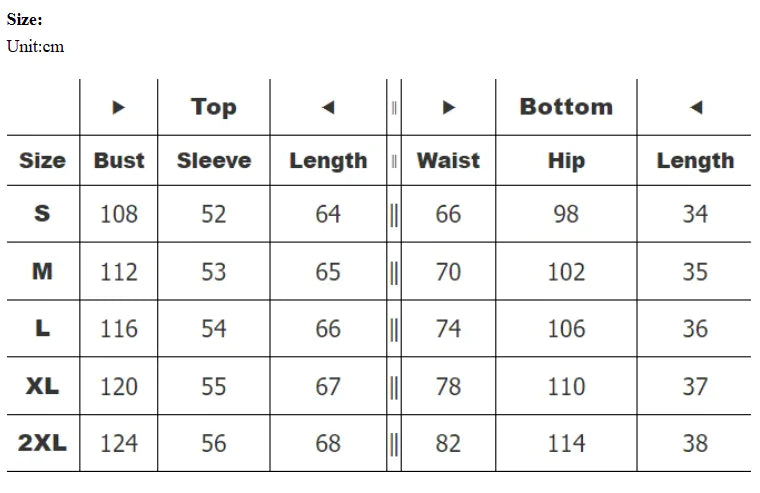The height and width of the screenshot is (493, 760).
Task: Click the Sleeve column header
Action: coord(214,160)
